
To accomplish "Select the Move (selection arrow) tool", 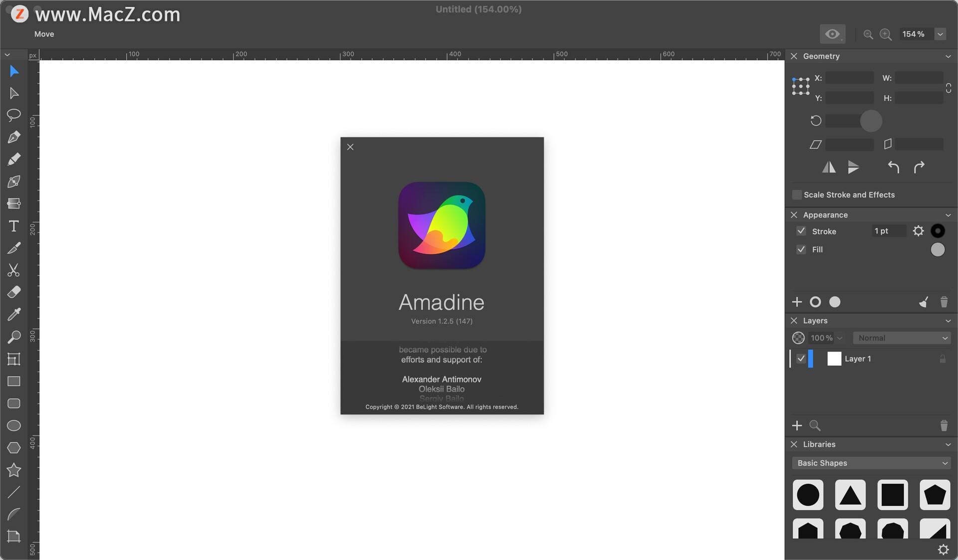I will tap(14, 71).
